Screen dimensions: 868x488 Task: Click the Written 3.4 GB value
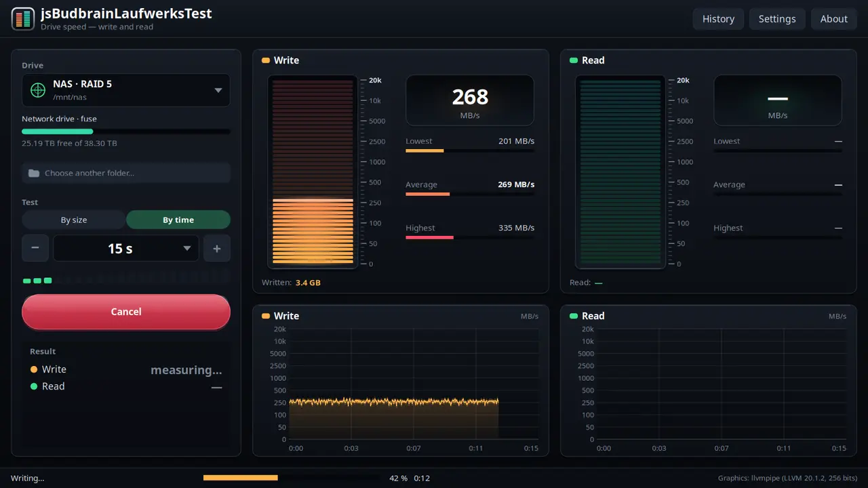click(x=308, y=283)
